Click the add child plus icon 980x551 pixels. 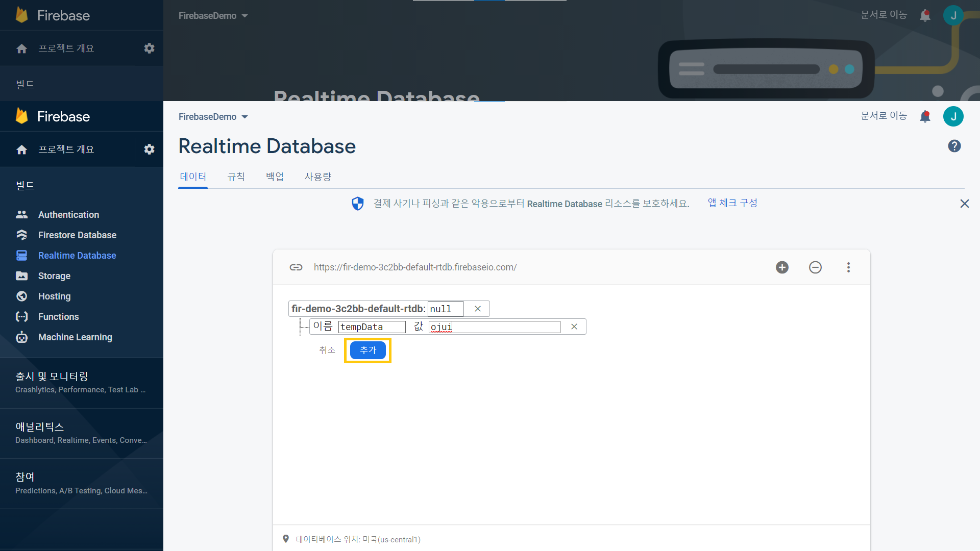pos(782,267)
